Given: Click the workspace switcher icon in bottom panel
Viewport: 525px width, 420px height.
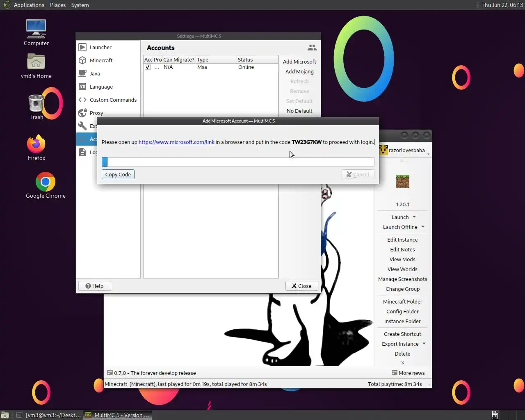Looking at the screenshot, I should [x=495, y=415].
